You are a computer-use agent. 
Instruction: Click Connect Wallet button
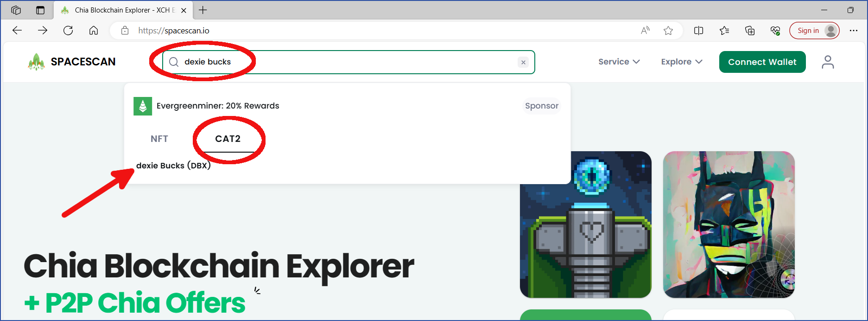click(x=762, y=62)
